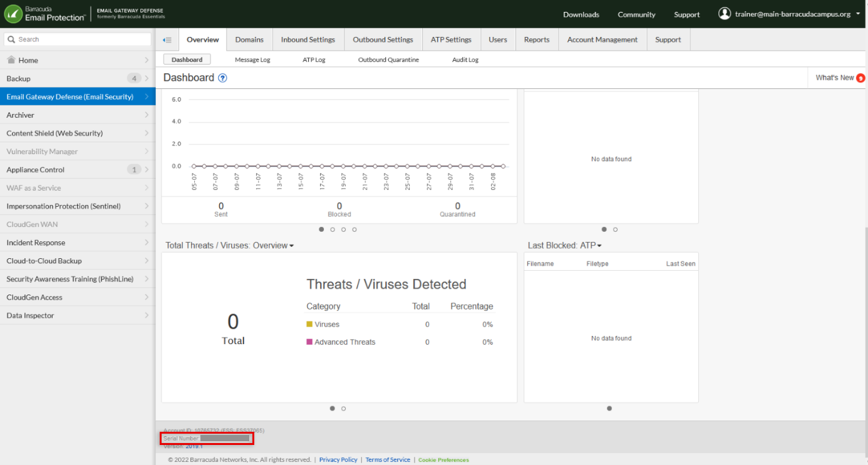Select second carousel dot under Threats / Viruses panel
The width and height of the screenshot is (868, 465).
pyautogui.click(x=344, y=409)
